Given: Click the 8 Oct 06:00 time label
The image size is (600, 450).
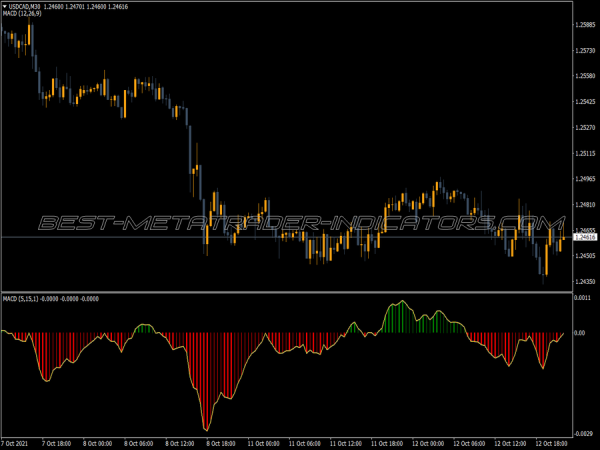Looking at the screenshot, I should click(139, 443).
